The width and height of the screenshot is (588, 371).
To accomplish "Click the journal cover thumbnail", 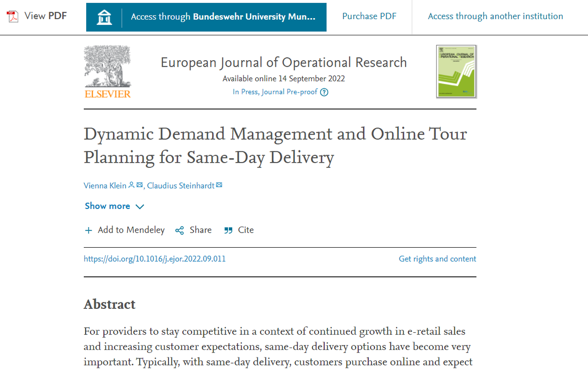I will click(x=456, y=71).
